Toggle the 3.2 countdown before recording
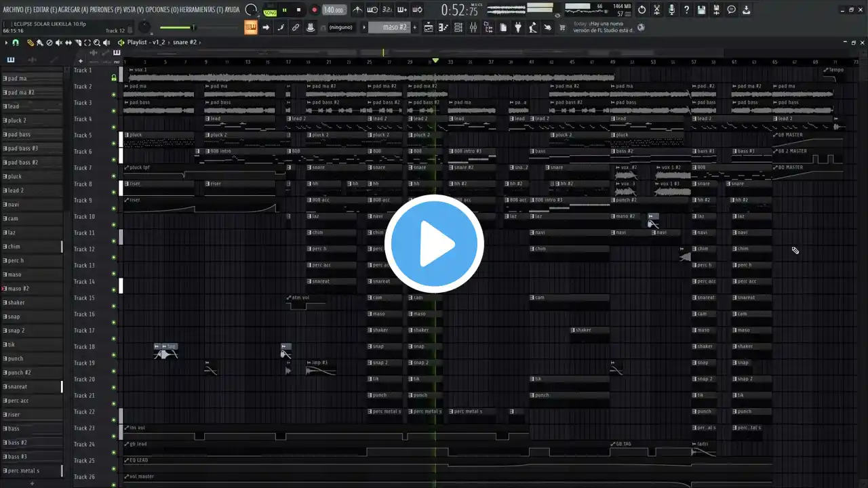This screenshot has height=488, width=868. [x=387, y=9]
